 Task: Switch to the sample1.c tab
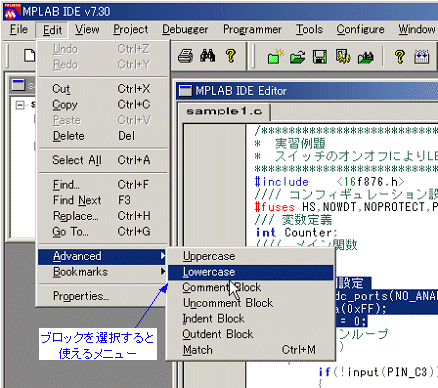click(224, 112)
